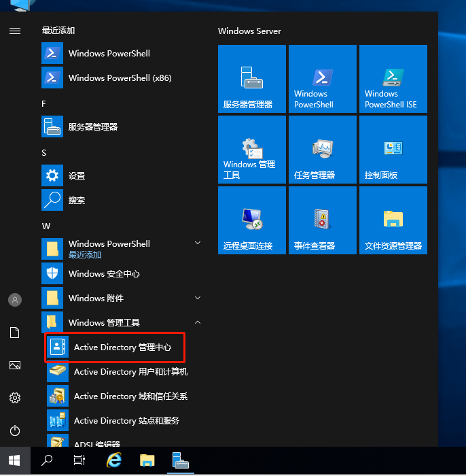Click the Power button in Start sidebar
Screen dimensions: 466x476
(15, 430)
